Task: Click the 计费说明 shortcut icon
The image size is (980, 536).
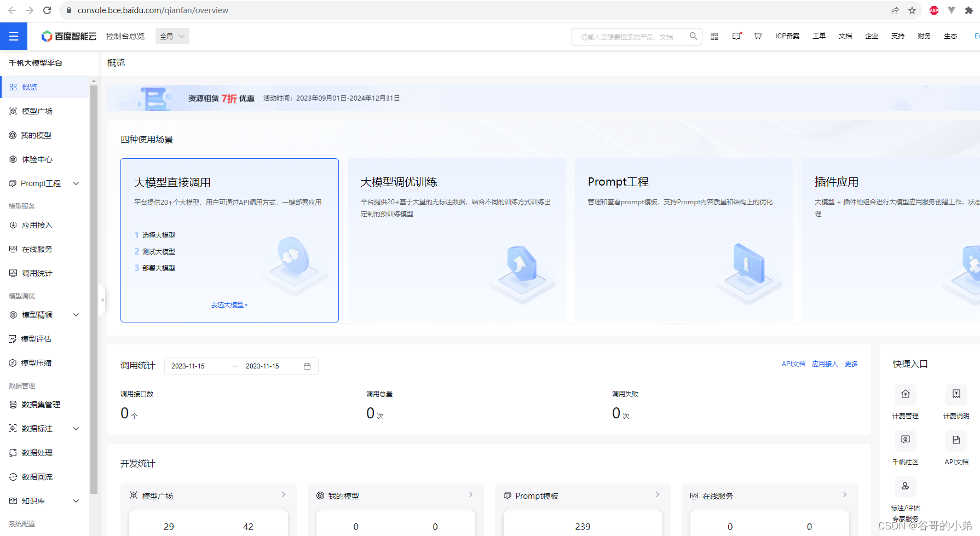Action: [x=956, y=394]
